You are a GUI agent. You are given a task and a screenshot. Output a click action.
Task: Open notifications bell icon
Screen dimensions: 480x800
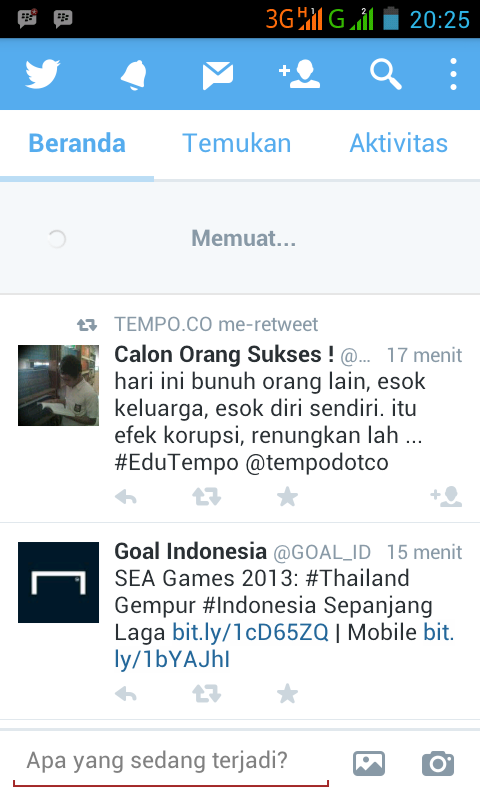click(134, 75)
